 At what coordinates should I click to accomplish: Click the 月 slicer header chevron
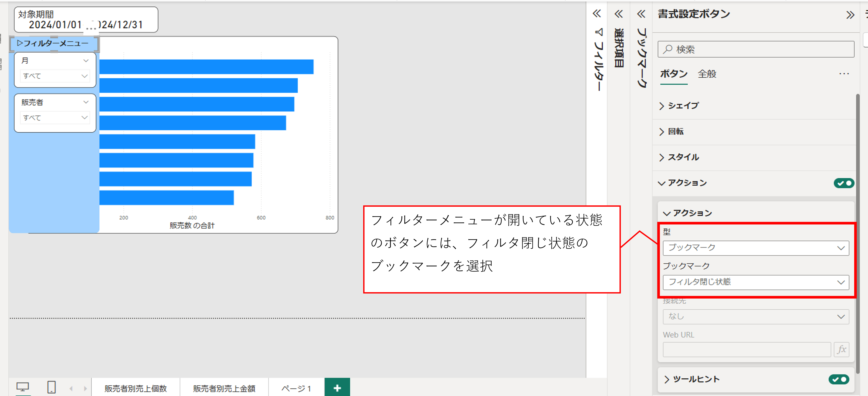point(86,61)
